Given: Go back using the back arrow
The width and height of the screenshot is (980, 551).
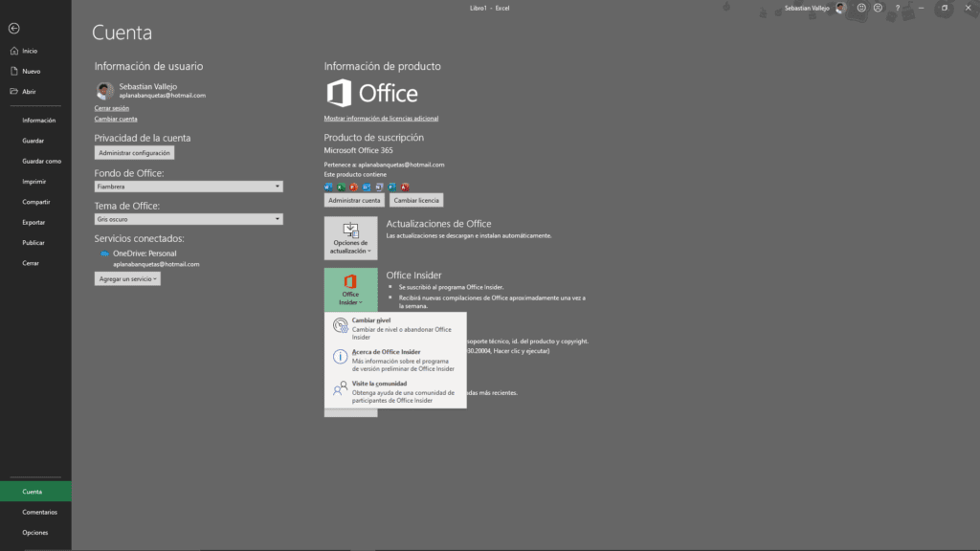Looking at the screenshot, I should [x=13, y=28].
